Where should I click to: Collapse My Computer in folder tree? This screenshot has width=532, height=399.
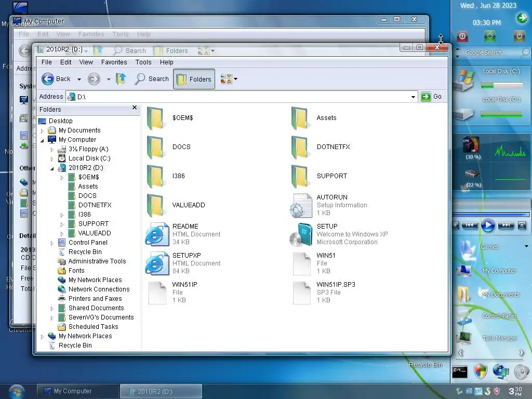[x=42, y=140]
